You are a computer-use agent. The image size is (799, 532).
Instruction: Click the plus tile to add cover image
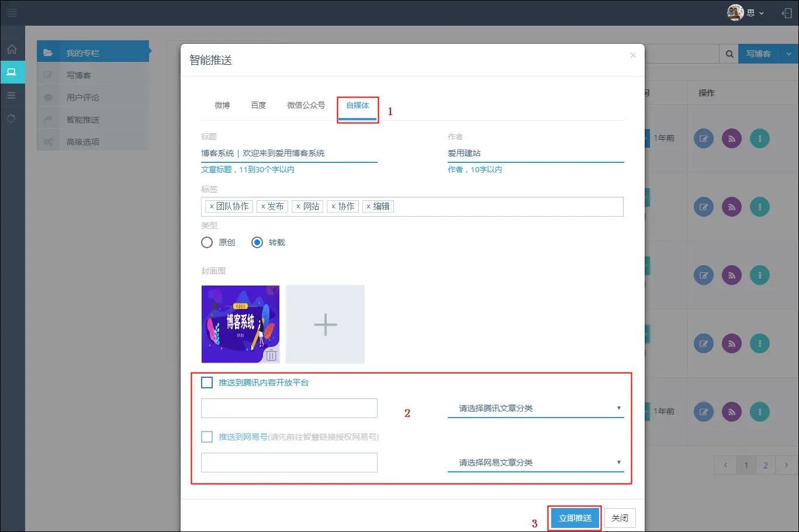pyautogui.click(x=326, y=325)
